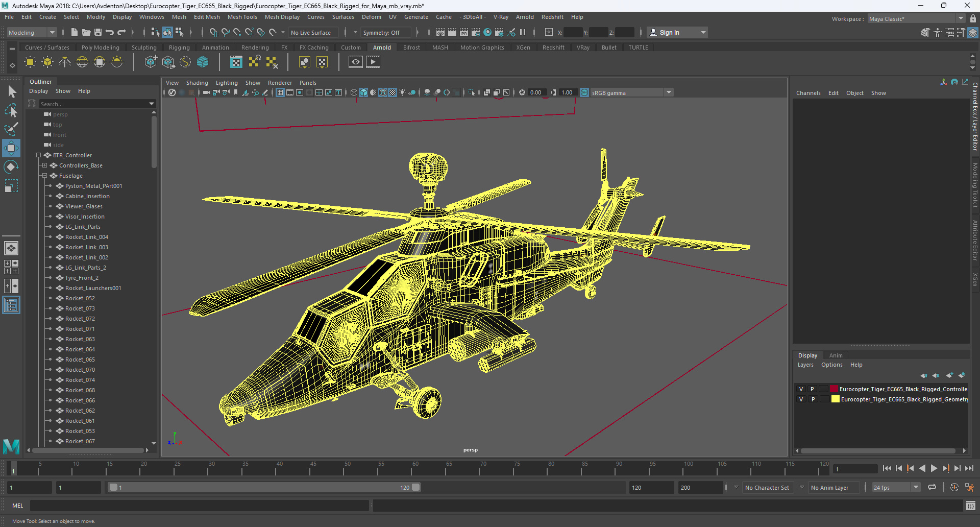The height and width of the screenshot is (527, 980).
Task: Open the sRGB gamma view transform dropdown
Action: click(632, 92)
